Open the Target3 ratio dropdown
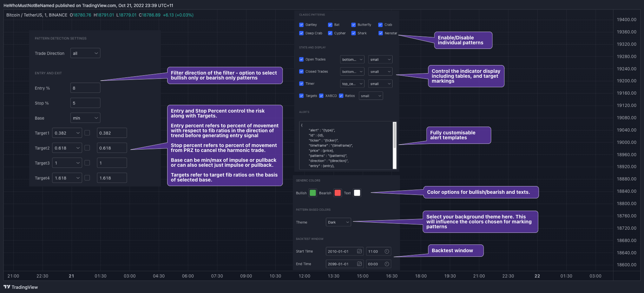 pos(67,163)
